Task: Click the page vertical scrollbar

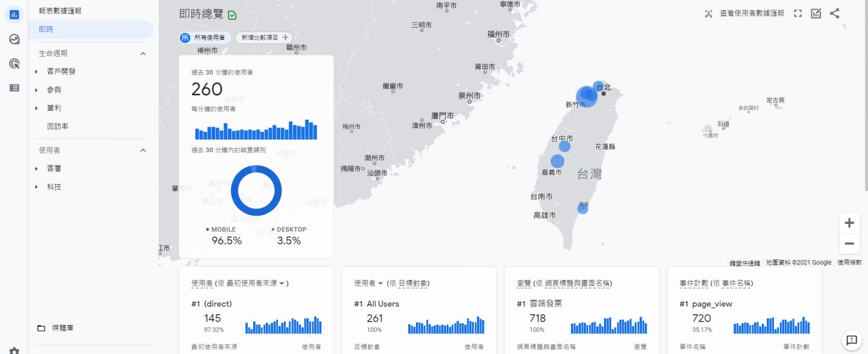Action: (x=865, y=99)
